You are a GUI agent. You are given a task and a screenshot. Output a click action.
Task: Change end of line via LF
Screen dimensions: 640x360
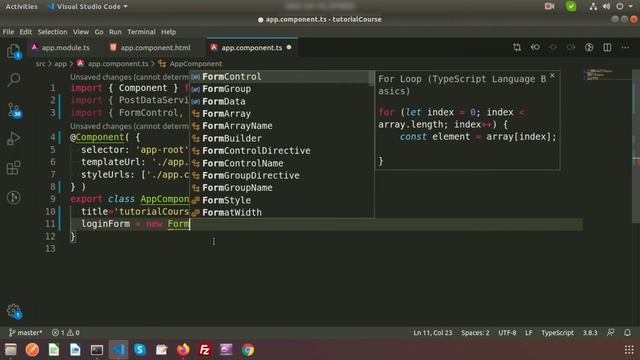tap(529, 333)
